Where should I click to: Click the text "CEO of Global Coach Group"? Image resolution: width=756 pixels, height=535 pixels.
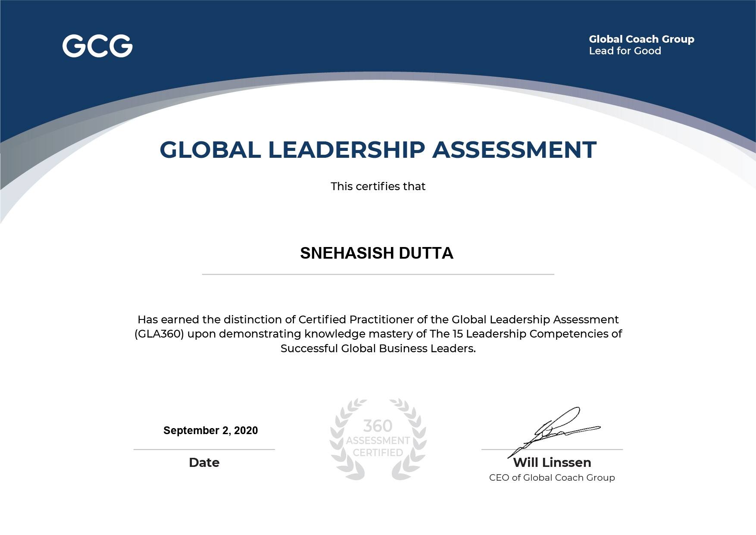pos(552,478)
